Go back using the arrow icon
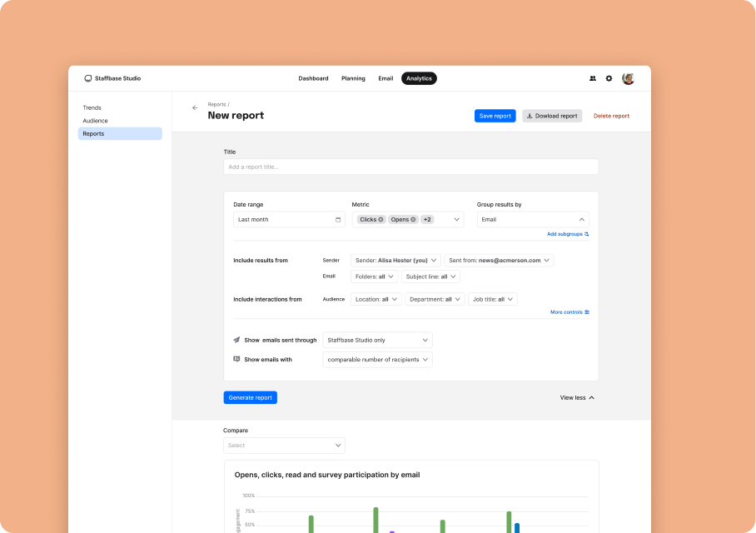The image size is (756, 533). click(x=195, y=107)
